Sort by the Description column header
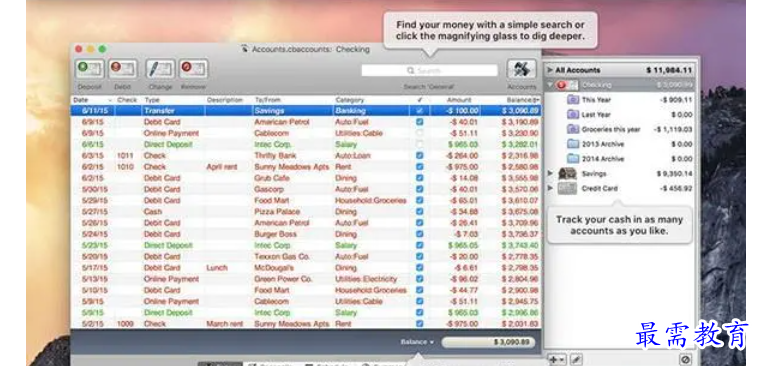Image resolution: width=757 pixels, height=366 pixels. (224, 100)
